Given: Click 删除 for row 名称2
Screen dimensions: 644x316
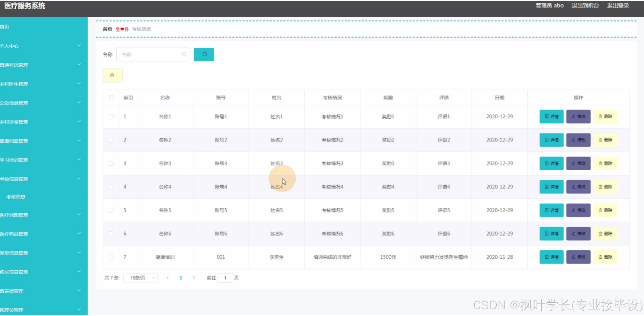Looking at the screenshot, I should point(605,140).
